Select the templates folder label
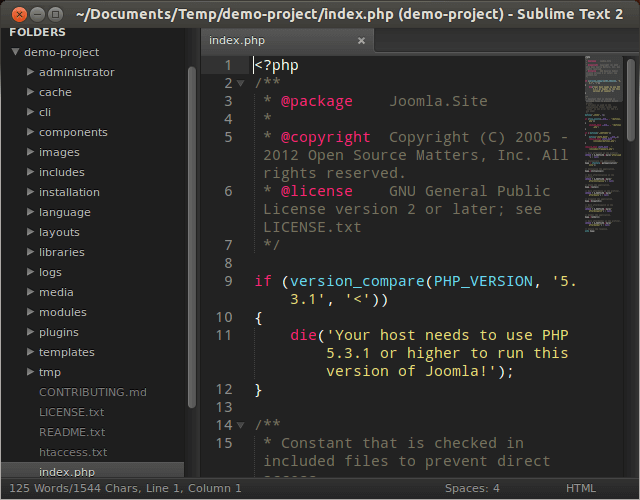 (x=67, y=352)
